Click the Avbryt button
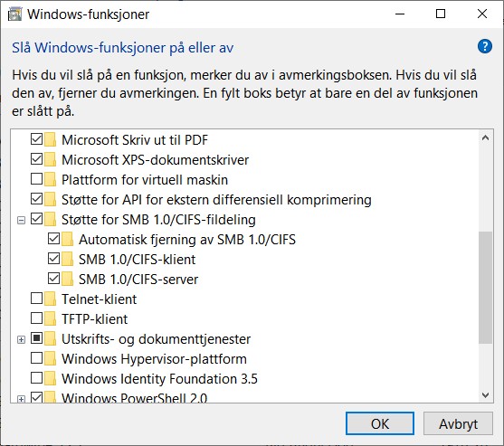The width and height of the screenshot is (504, 446). click(x=458, y=423)
